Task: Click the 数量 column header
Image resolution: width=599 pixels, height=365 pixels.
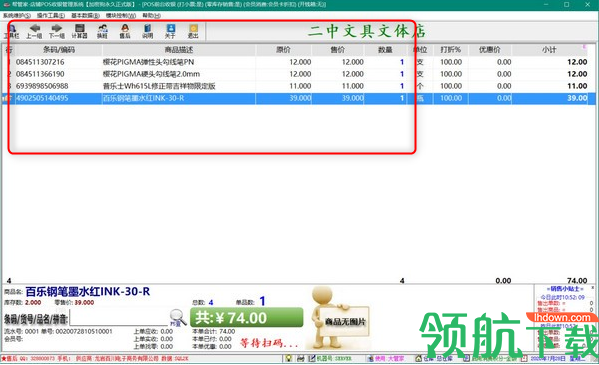Action: point(385,50)
